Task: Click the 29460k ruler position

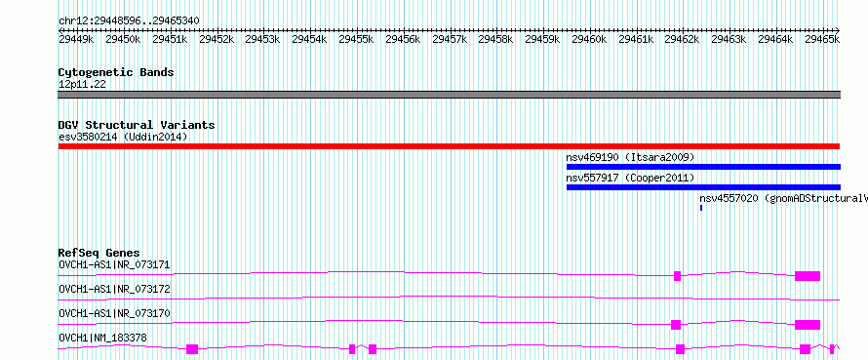Action: click(589, 40)
